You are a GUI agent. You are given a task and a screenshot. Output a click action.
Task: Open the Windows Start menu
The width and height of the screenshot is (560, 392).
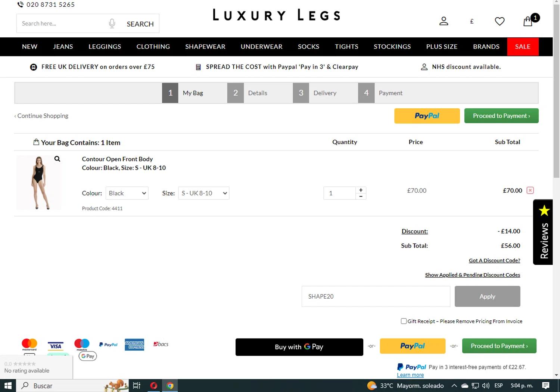click(8, 386)
